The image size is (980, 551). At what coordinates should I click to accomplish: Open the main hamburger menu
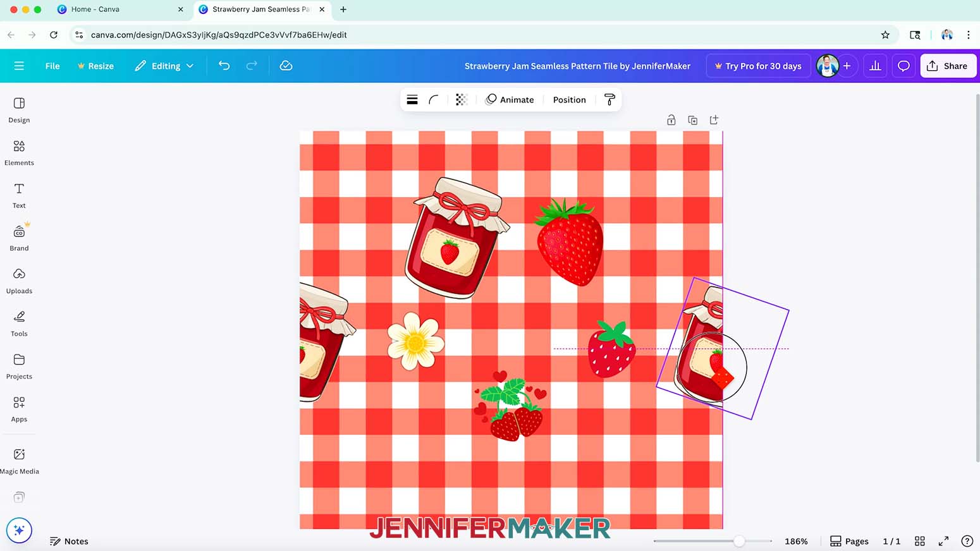19,66
